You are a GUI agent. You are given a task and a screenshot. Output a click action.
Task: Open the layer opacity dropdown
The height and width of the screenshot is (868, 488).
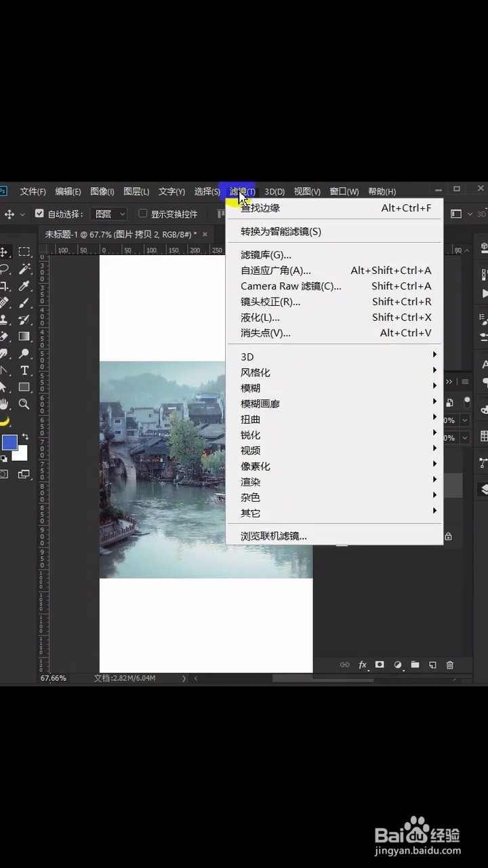(x=465, y=420)
